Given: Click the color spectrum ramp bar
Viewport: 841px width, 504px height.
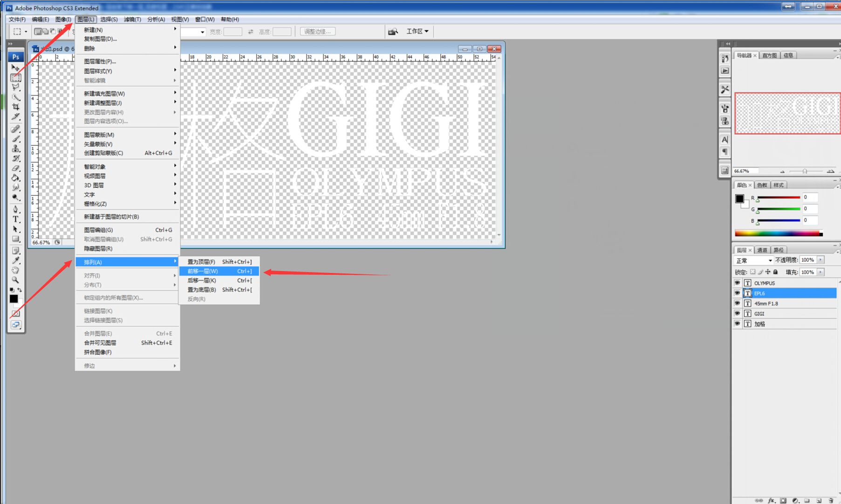Looking at the screenshot, I should [779, 233].
